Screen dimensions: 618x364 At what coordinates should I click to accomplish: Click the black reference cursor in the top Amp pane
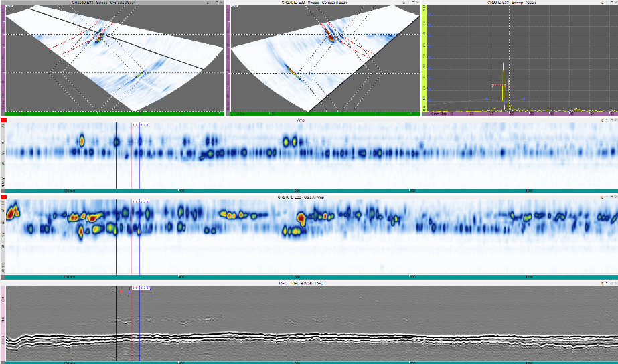click(117, 156)
